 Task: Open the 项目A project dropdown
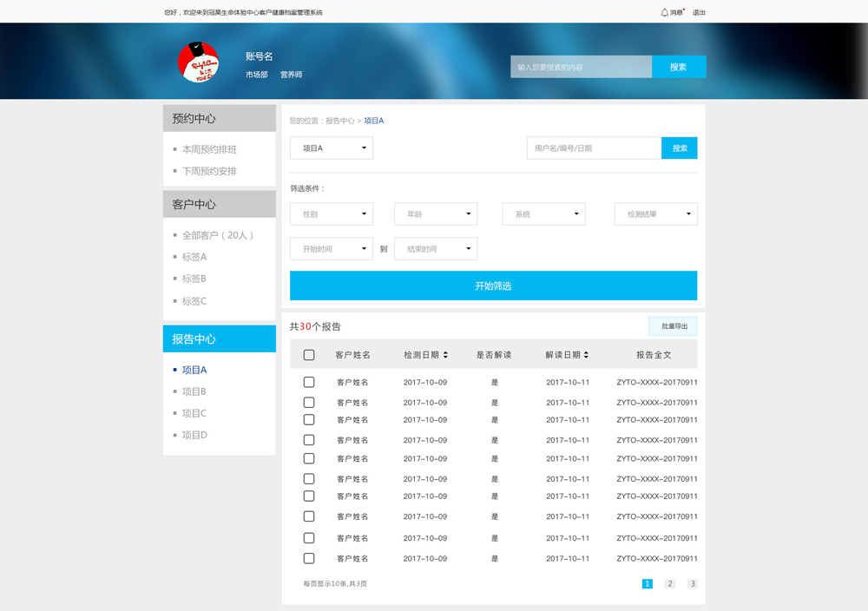331,148
